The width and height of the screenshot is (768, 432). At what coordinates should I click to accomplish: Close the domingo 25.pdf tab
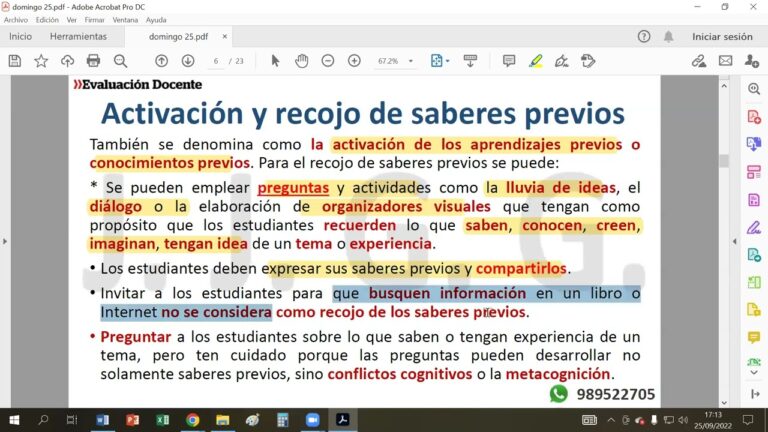click(x=224, y=36)
